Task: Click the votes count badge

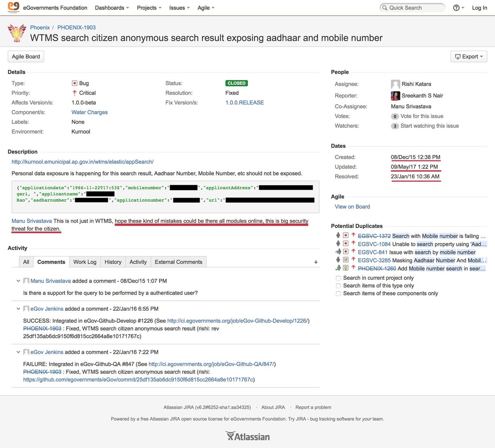Action: coord(395,116)
